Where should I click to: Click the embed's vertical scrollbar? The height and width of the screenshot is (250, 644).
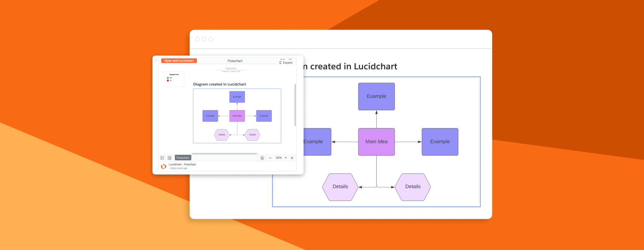pos(295,105)
